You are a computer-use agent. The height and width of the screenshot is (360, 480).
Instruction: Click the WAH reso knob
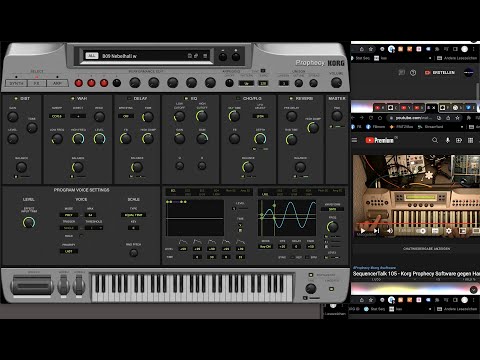pyautogui.click(x=99, y=117)
